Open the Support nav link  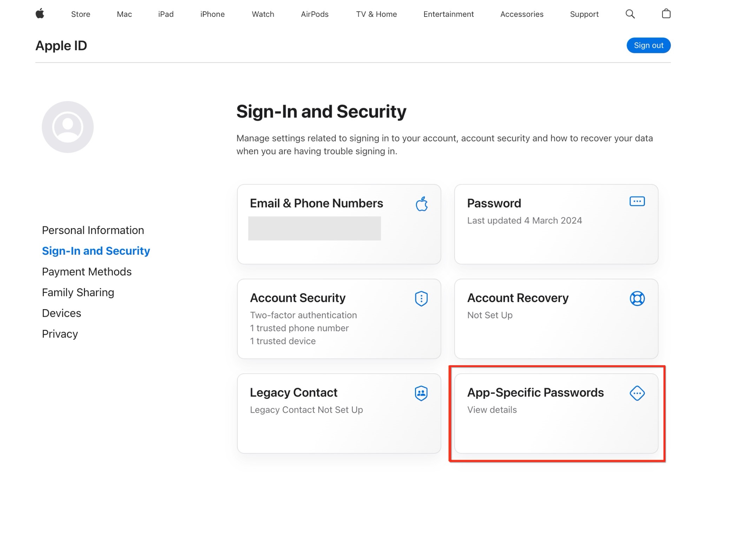(584, 14)
